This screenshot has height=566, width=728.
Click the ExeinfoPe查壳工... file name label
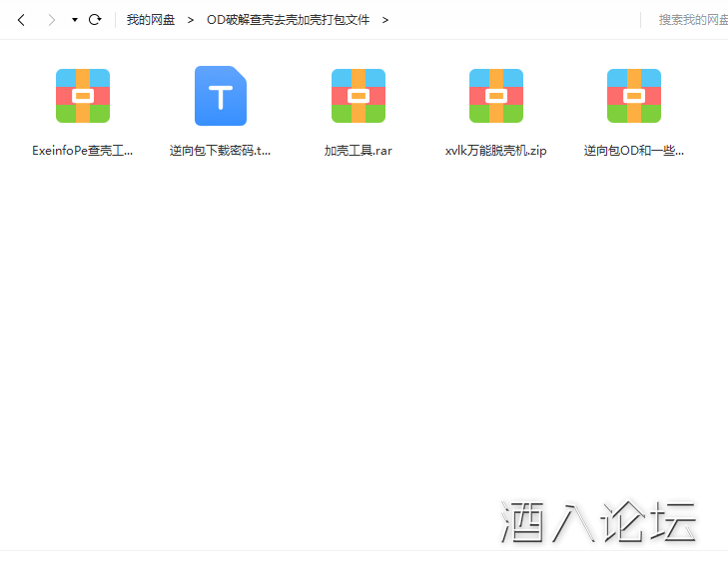click(83, 152)
